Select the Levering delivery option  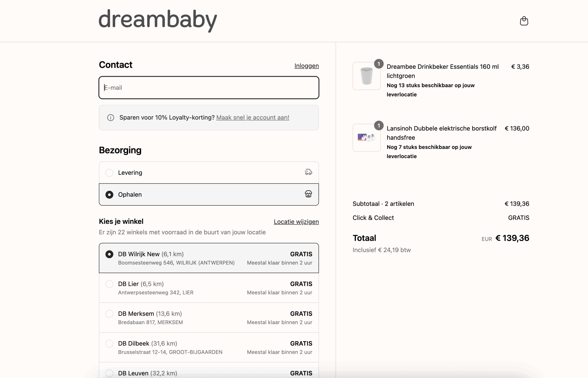[x=109, y=172]
